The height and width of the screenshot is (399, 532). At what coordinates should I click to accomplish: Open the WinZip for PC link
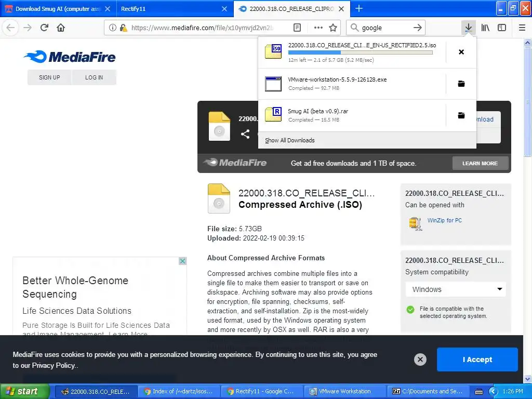(445, 220)
